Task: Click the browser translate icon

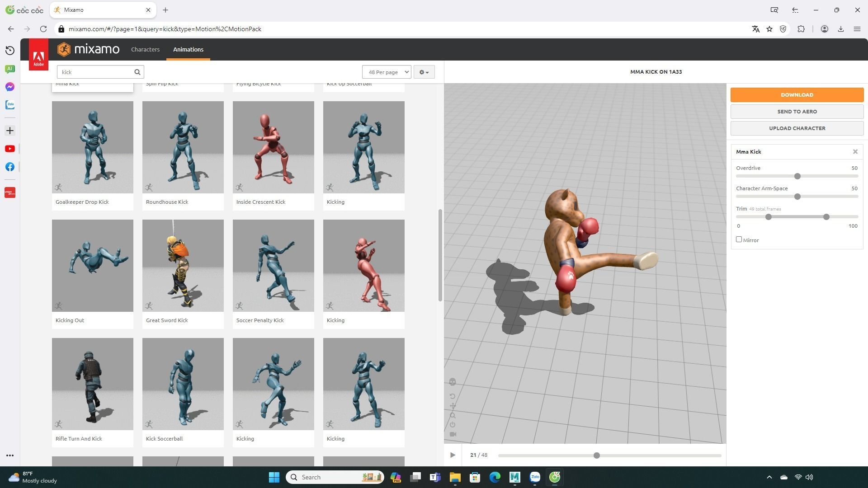Action: pos(755,29)
